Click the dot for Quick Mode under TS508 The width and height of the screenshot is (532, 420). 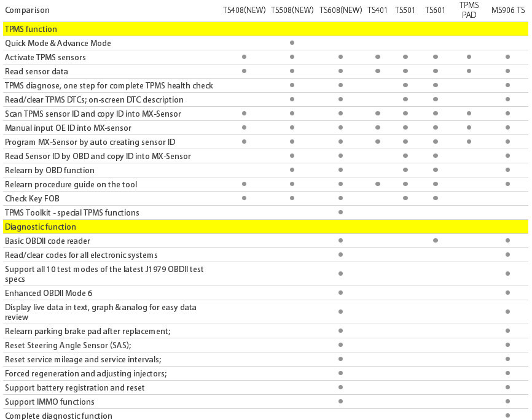pyautogui.click(x=292, y=43)
